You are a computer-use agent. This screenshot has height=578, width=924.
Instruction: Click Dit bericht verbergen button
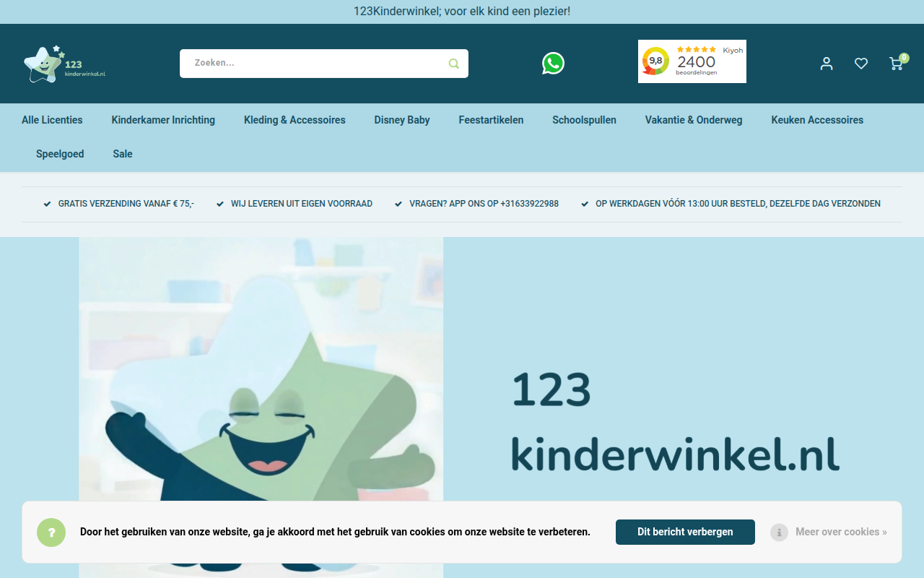coord(685,532)
